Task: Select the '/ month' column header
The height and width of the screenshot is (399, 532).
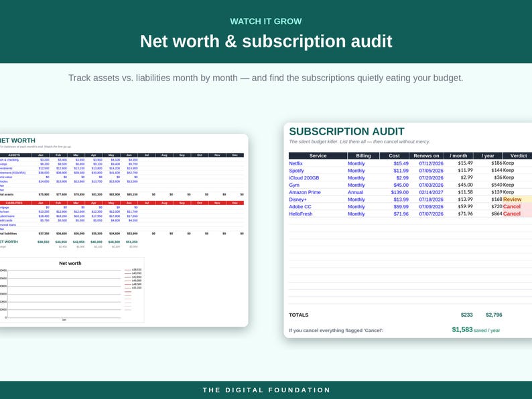Action: click(458, 156)
